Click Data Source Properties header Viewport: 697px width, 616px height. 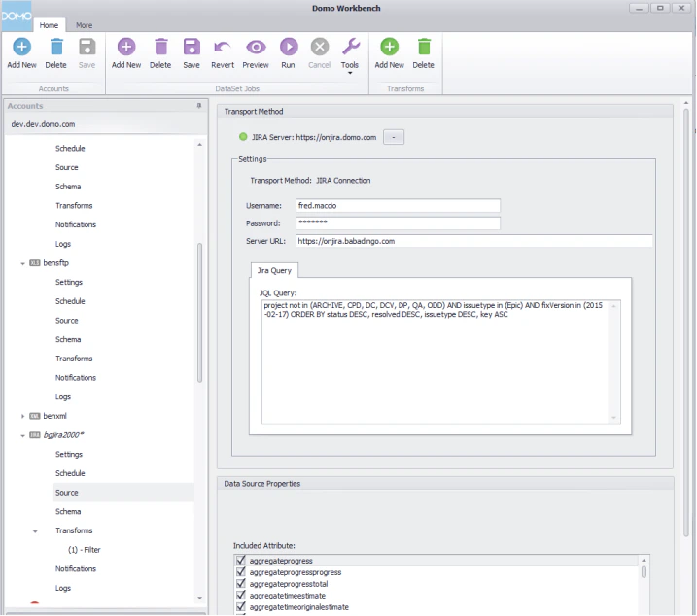pos(445,484)
